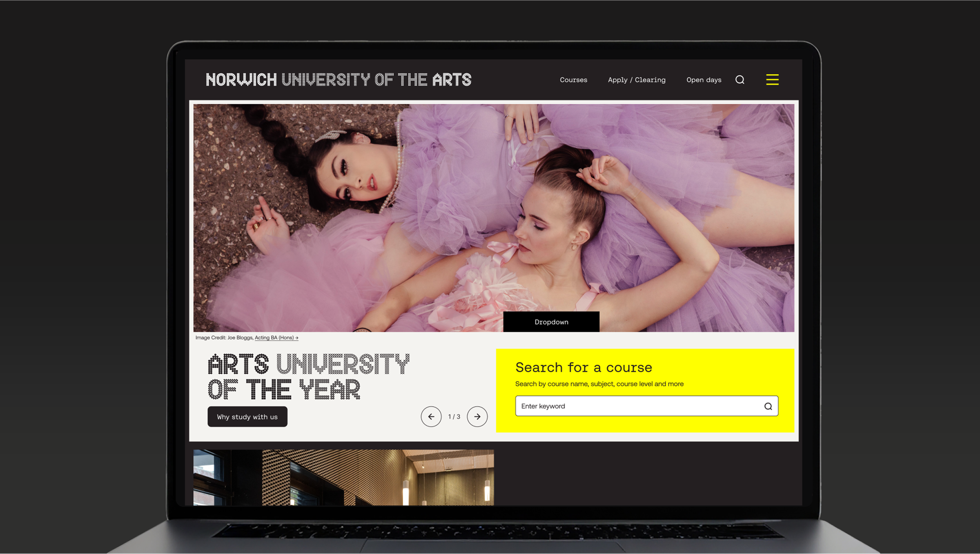Click the Norwich University of the Arts logo

coord(339,80)
